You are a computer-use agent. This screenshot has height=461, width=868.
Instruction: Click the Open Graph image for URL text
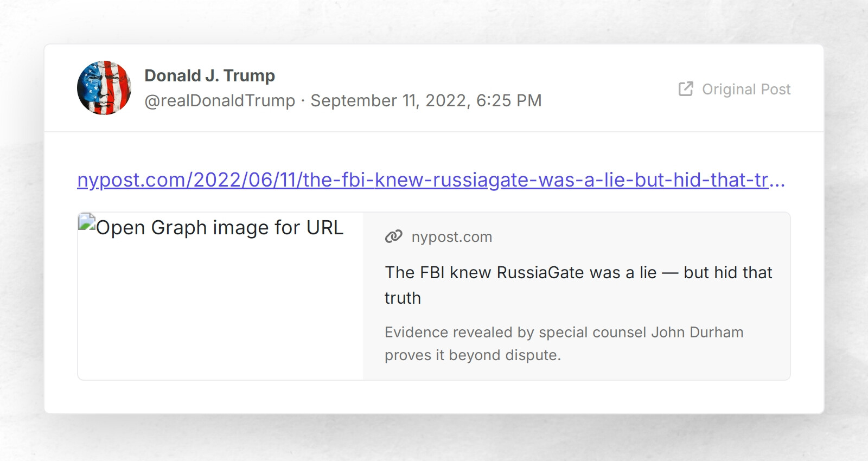pos(219,227)
